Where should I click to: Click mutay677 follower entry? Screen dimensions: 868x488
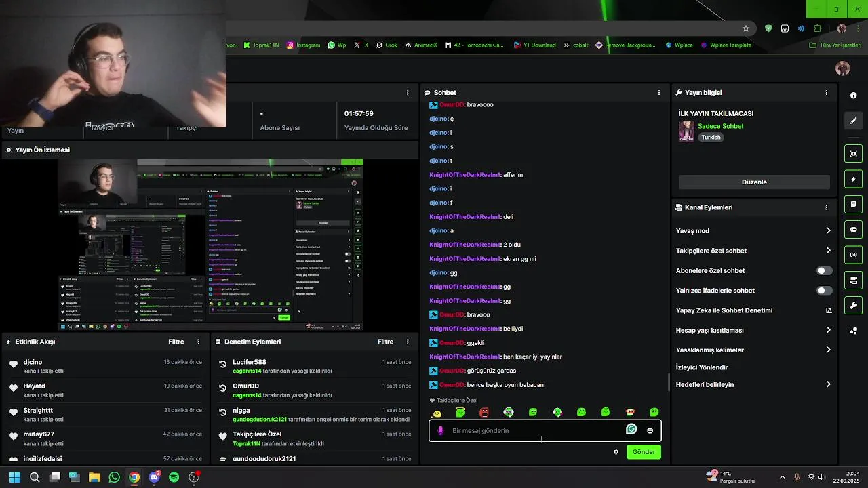coord(39,434)
